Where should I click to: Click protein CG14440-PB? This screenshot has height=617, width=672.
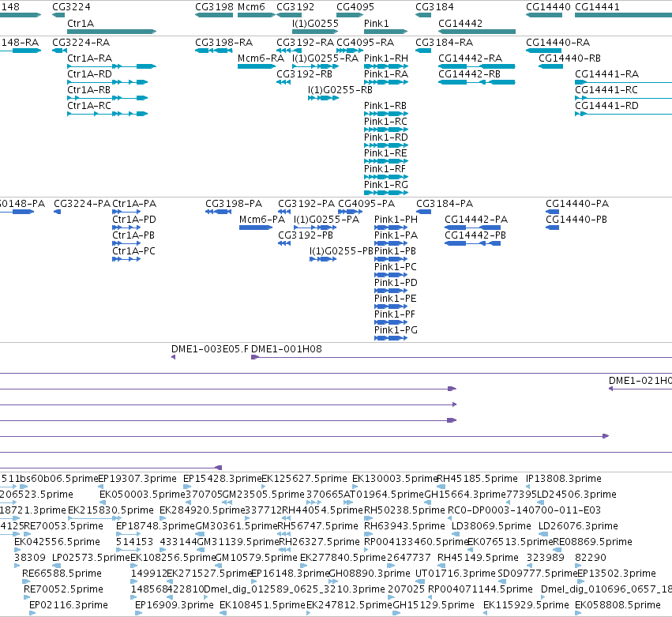click(553, 228)
